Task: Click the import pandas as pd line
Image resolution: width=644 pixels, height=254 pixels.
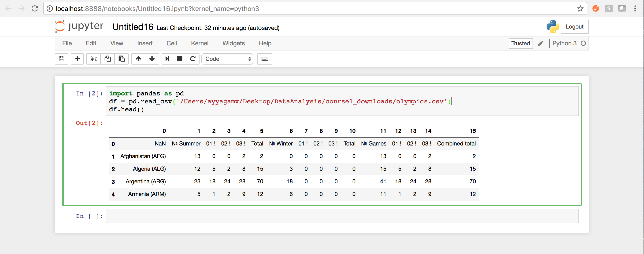Action: coord(147,93)
